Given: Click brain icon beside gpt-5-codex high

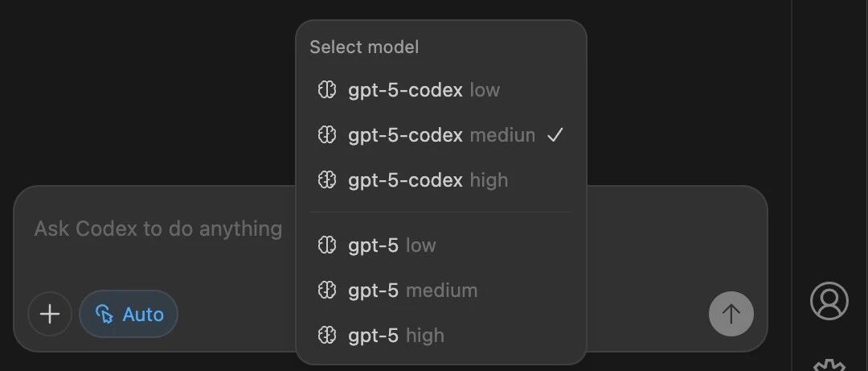Looking at the screenshot, I should tap(326, 180).
